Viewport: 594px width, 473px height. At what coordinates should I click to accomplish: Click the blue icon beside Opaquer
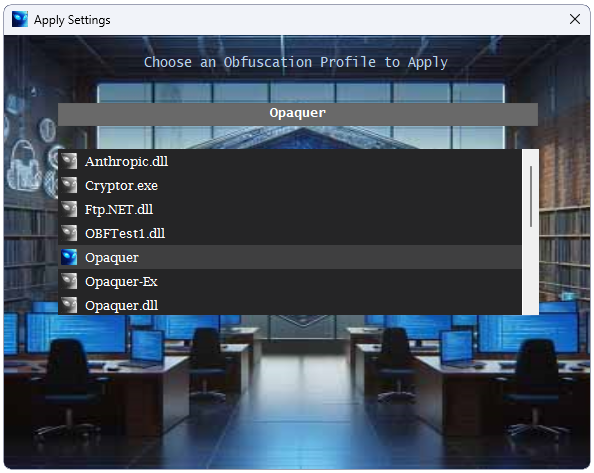pos(69,257)
